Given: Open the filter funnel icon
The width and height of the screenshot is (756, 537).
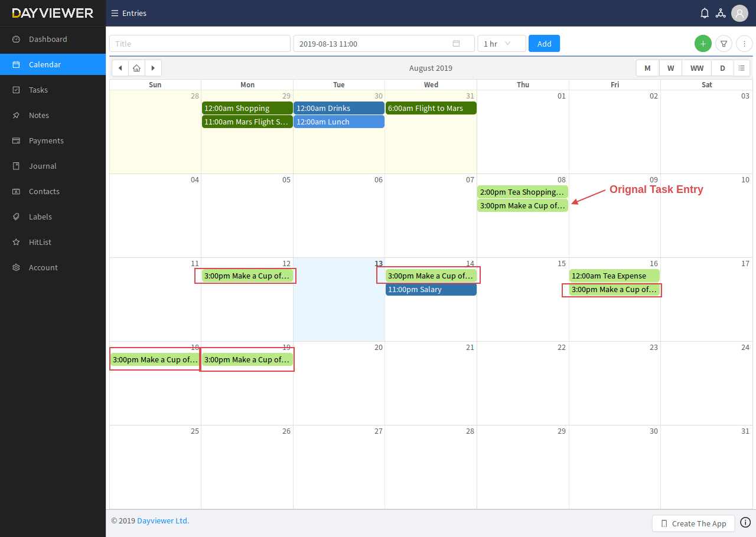Looking at the screenshot, I should tap(724, 44).
